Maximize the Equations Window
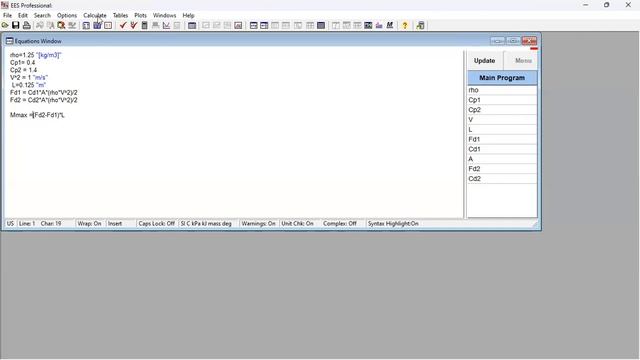This screenshot has height=360, width=640. (x=513, y=41)
